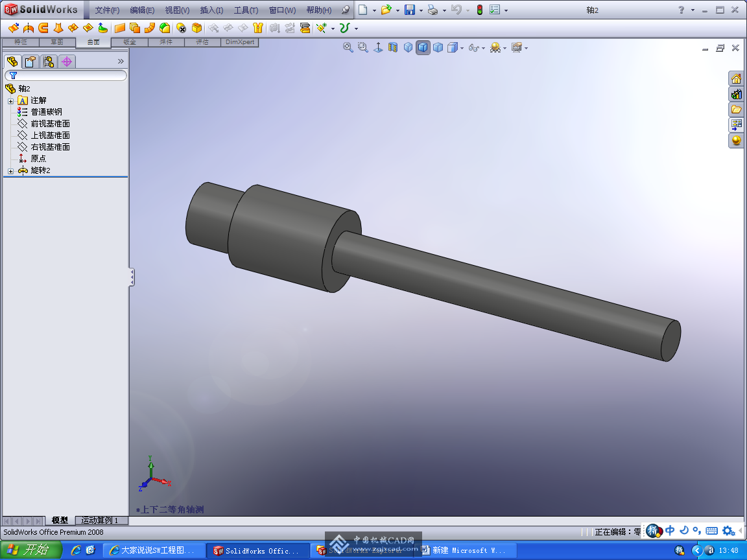Image resolution: width=747 pixels, height=560 pixels.
Task: Click the section view icon
Action: [x=392, y=47]
